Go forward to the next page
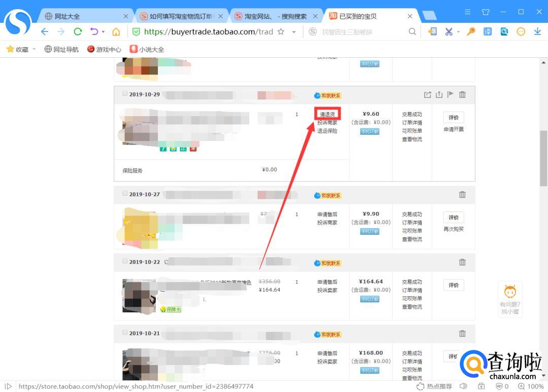The height and width of the screenshot is (392, 548). [61, 32]
